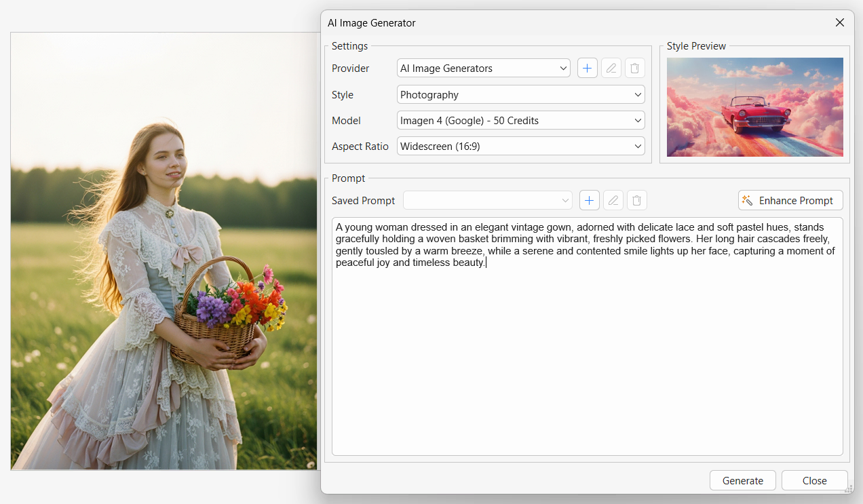Image resolution: width=863 pixels, height=504 pixels.
Task: Enhance the prompt text
Action: tap(790, 200)
